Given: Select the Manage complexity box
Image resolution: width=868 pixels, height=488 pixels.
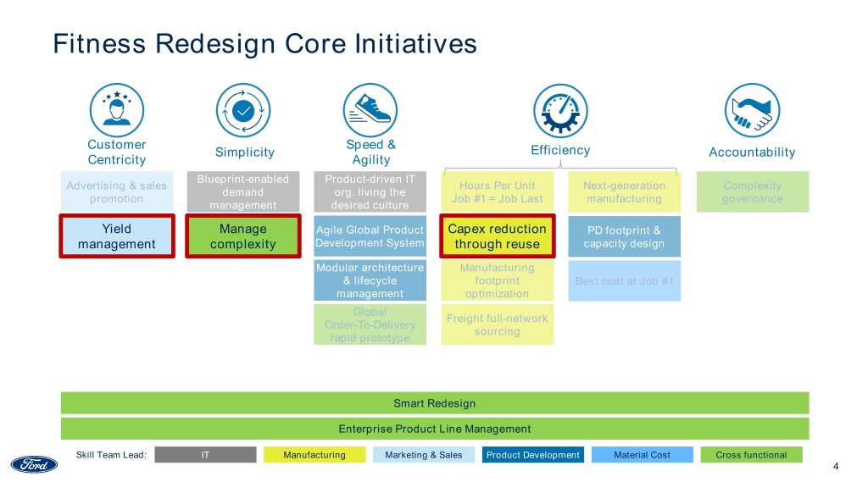Looking at the screenshot, I should (243, 236).
